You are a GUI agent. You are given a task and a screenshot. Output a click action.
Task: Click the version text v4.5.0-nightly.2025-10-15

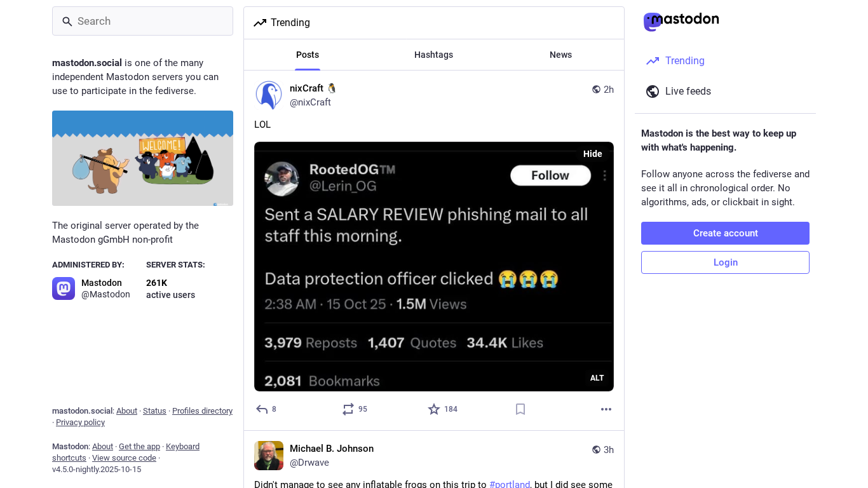pyautogui.click(x=97, y=470)
